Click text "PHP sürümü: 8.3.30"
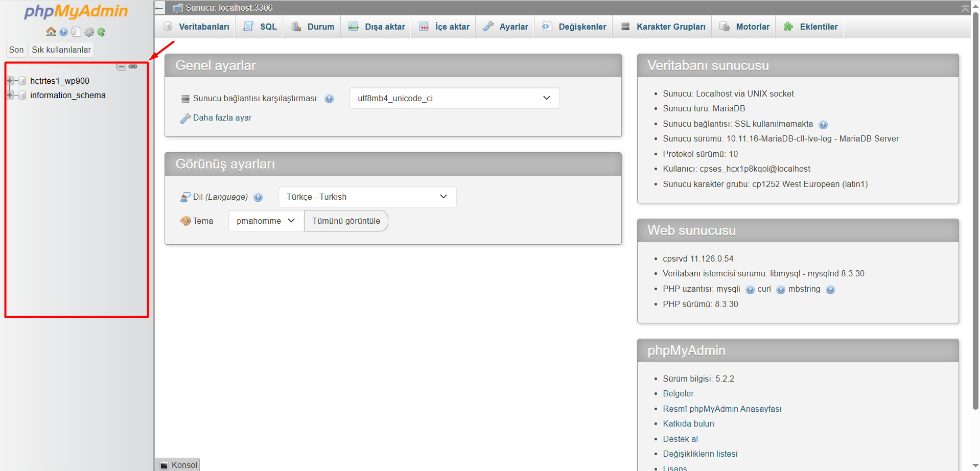This screenshot has height=471, width=980. 701,304
